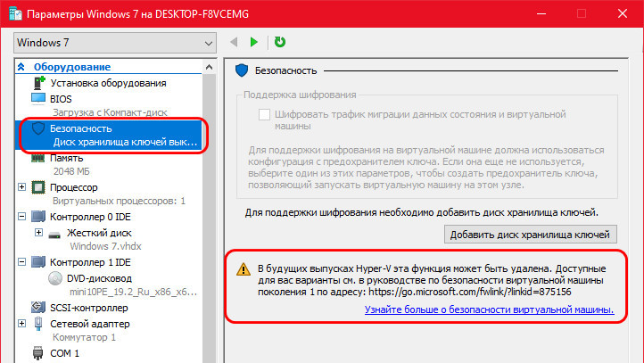
Task: Collapse the Контроллер 0 IDE node
Action: point(21,216)
